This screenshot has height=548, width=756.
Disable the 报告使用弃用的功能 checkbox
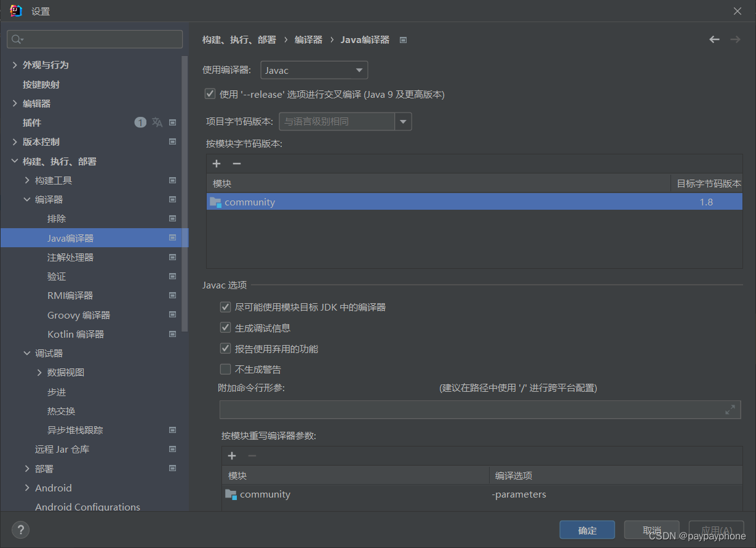pos(225,348)
